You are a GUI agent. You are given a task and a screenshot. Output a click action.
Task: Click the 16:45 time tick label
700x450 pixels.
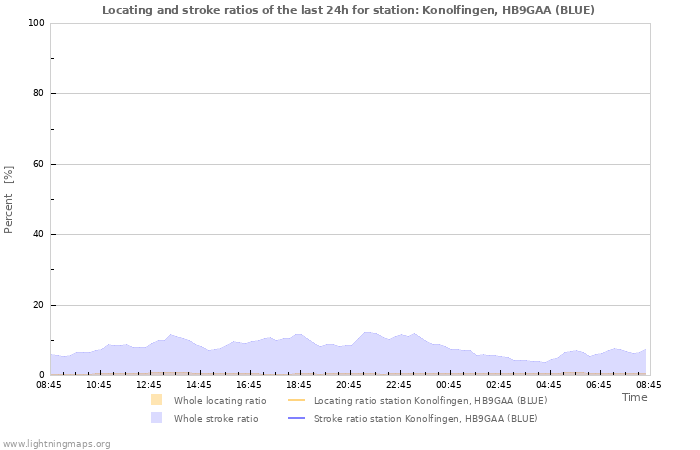pos(249,384)
